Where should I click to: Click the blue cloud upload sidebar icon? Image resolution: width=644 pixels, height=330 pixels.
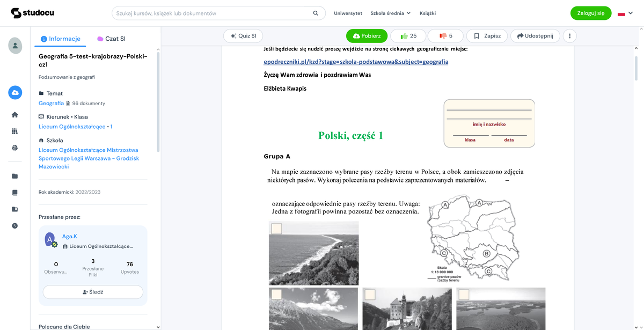tap(15, 92)
